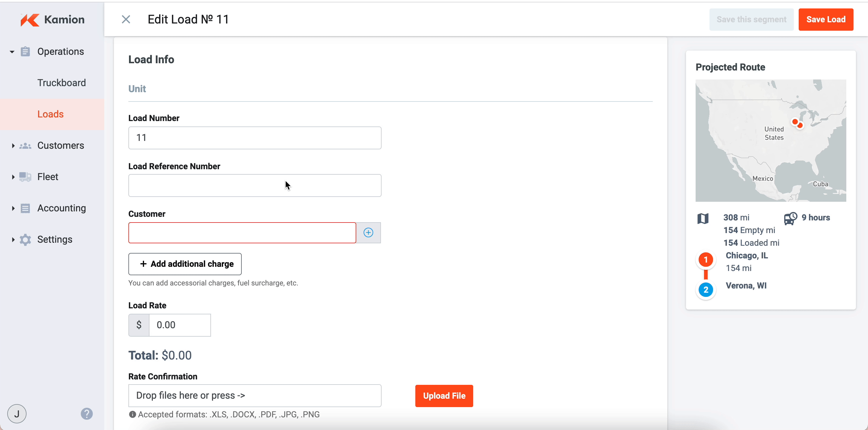
Task: Click the truck time duration icon
Action: click(790, 218)
